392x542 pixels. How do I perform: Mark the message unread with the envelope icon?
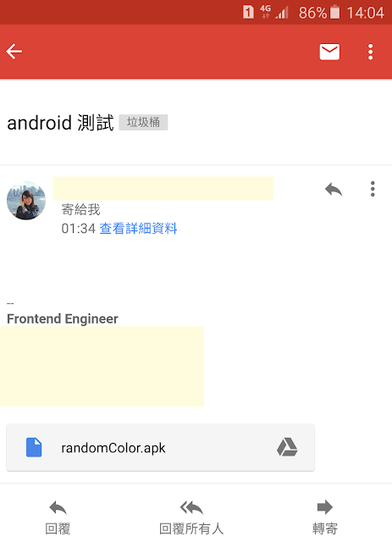(x=329, y=52)
